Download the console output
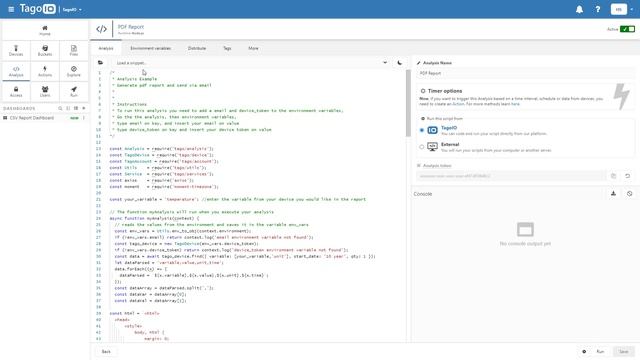 click(613, 193)
